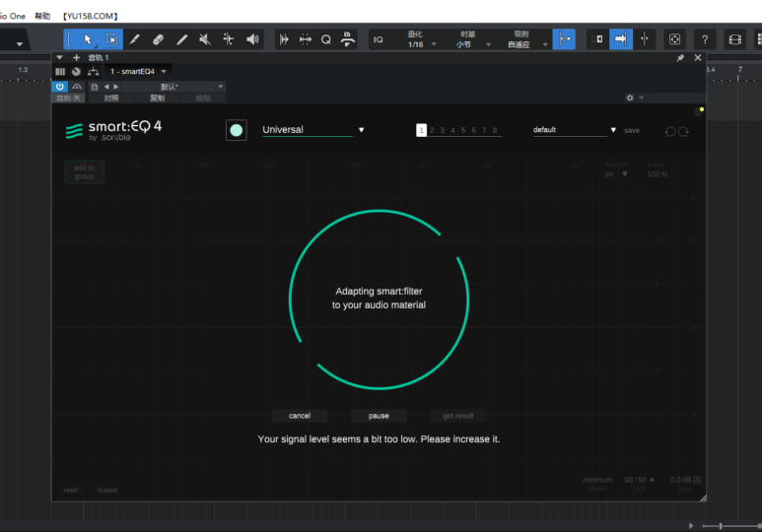This screenshot has width=762, height=532.
Task: Toggle autoscroll arrow button
Action: point(621,39)
